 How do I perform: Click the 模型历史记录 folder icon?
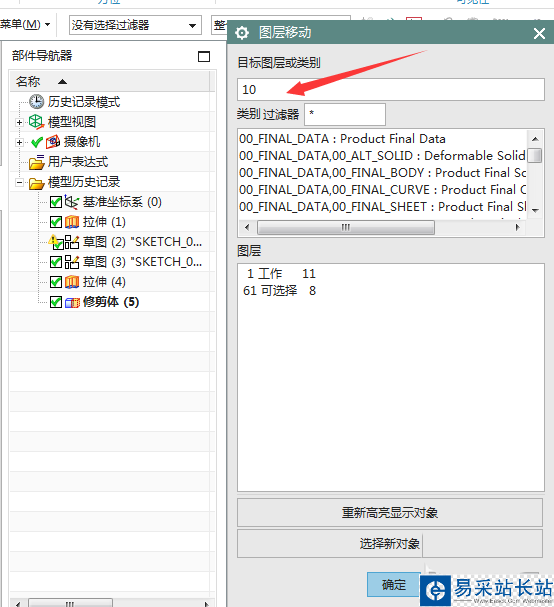[36, 183]
